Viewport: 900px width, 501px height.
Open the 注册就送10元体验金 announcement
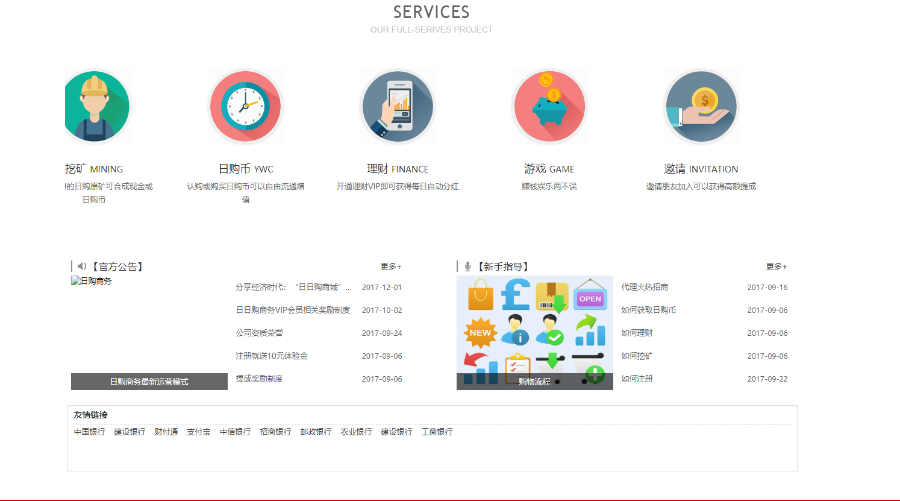271,356
